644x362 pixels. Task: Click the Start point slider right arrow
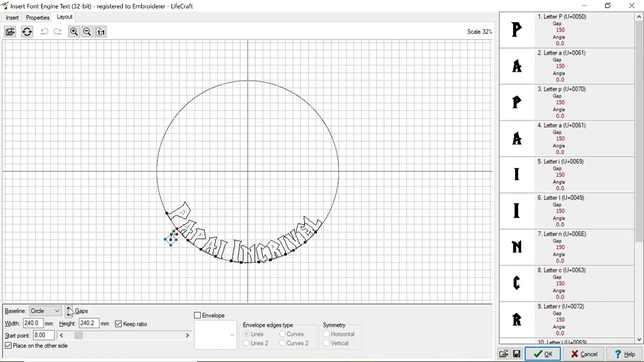pyautogui.click(x=187, y=335)
